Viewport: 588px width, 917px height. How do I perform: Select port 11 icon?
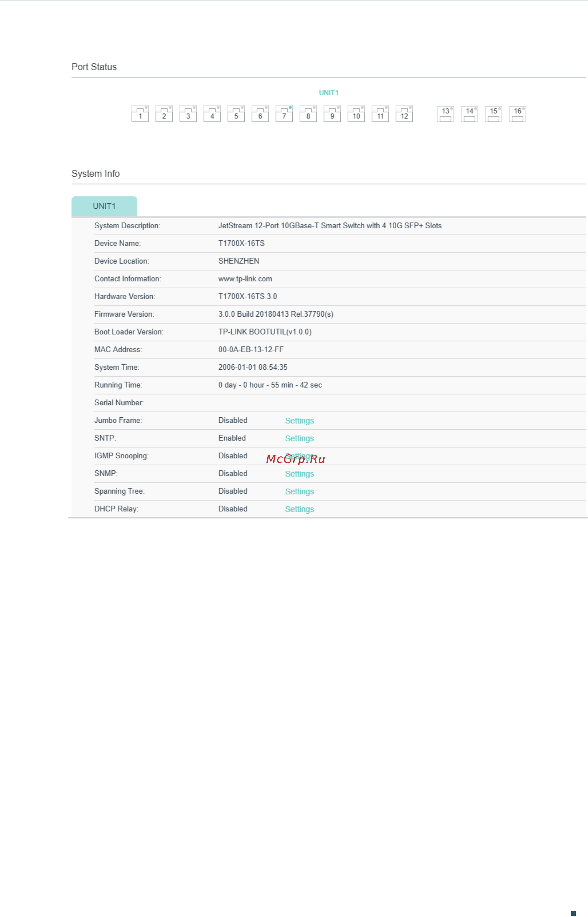tap(380, 113)
